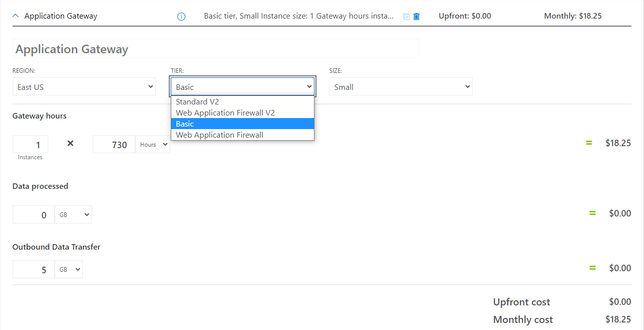Open the Application Gateway info tooltip
Screen dimensions: 644x330
click(181, 16)
